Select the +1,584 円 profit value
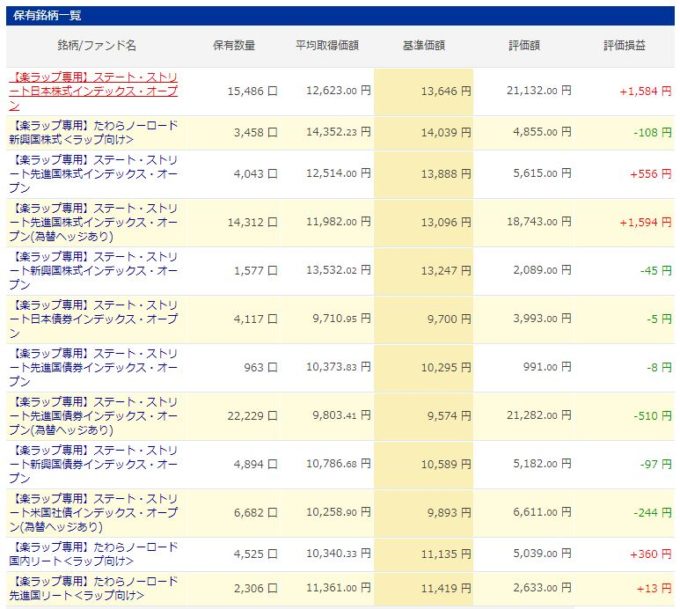This screenshot has height=609, width=680. (645, 91)
